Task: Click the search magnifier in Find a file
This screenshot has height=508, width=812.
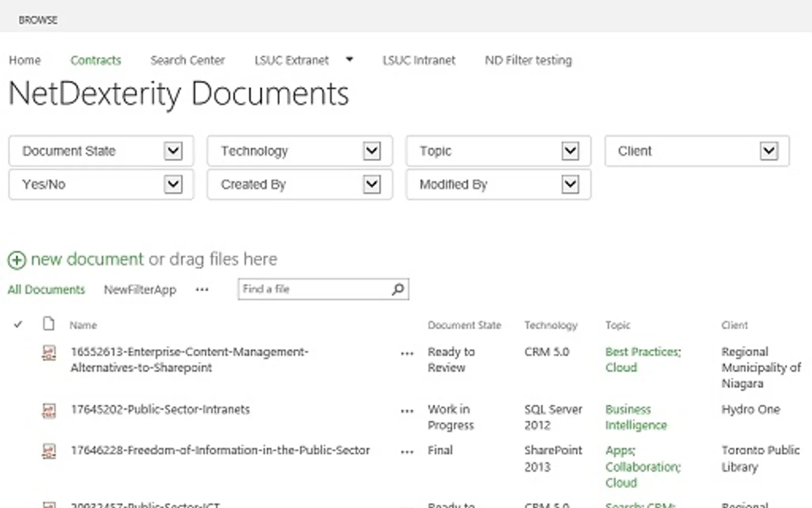Action: (x=398, y=289)
